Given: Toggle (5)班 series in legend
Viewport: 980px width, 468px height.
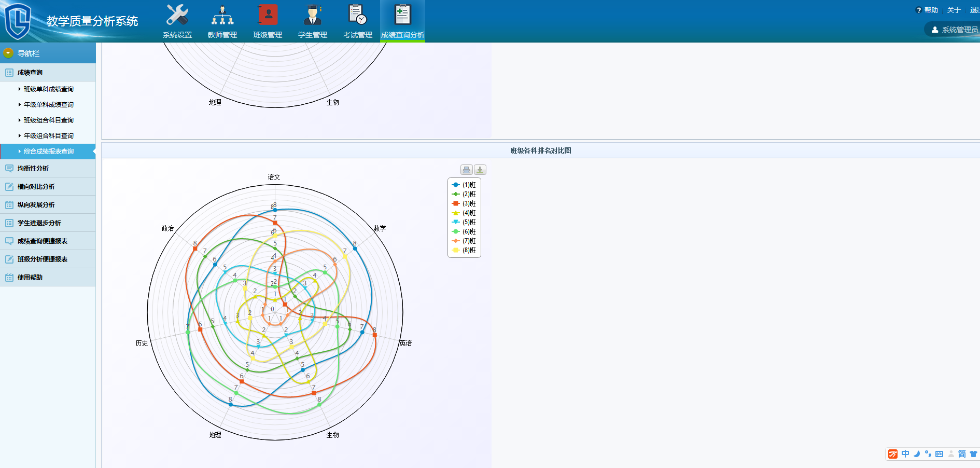Looking at the screenshot, I should [x=464, y=222].
